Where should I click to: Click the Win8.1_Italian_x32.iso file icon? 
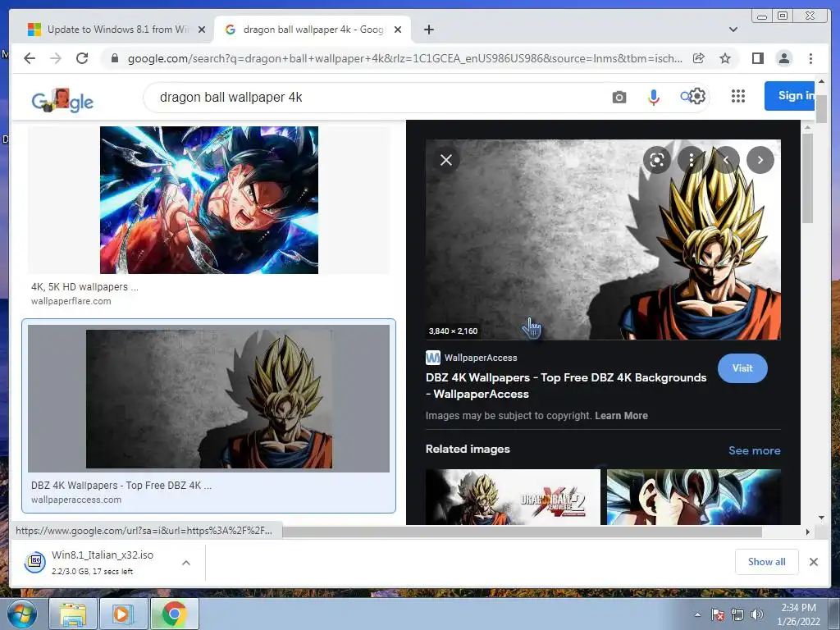[x=34, y=562]
